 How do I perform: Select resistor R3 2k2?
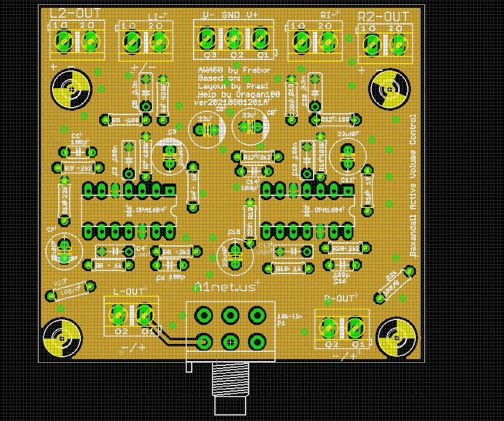tap(78, 168)
